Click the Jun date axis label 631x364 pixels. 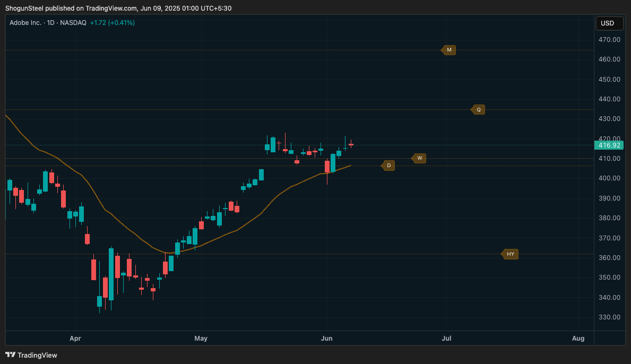(x=327, y=338)
